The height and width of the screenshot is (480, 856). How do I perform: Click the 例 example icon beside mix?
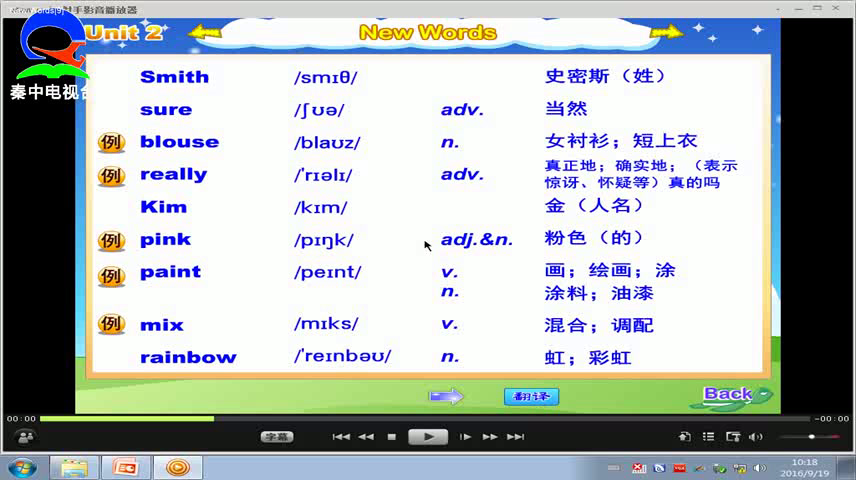(x=111, y=324)
